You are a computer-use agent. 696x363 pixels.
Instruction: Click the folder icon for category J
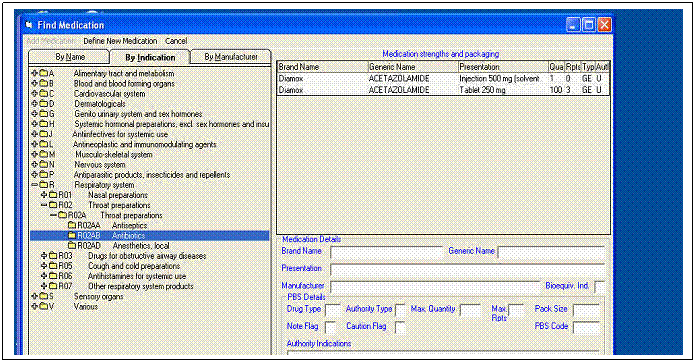(44, 134)
